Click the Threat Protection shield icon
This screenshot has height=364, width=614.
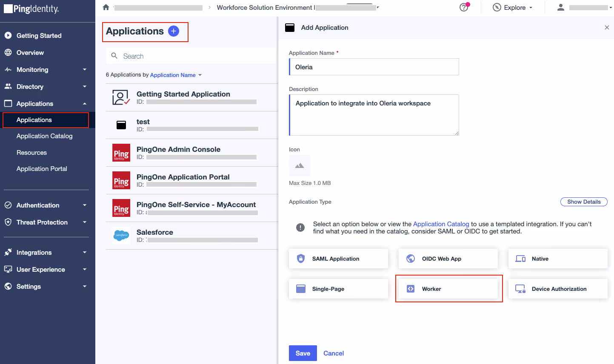[8, 222]
